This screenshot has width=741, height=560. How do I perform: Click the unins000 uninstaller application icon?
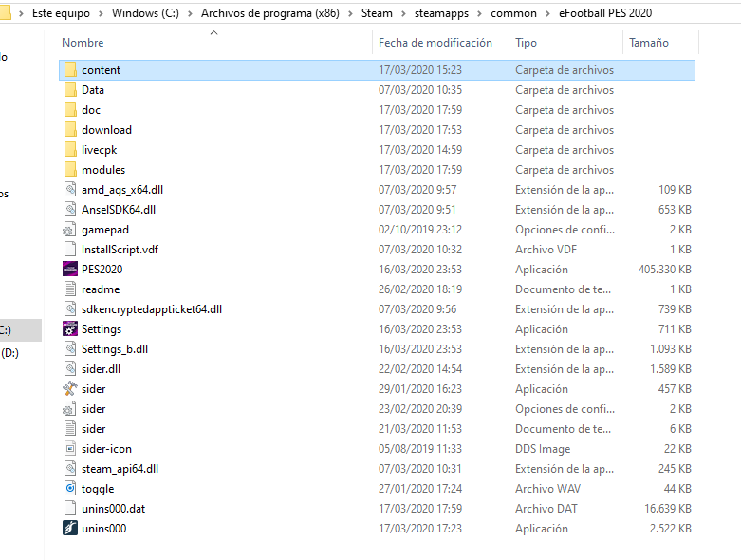(70, 529)
